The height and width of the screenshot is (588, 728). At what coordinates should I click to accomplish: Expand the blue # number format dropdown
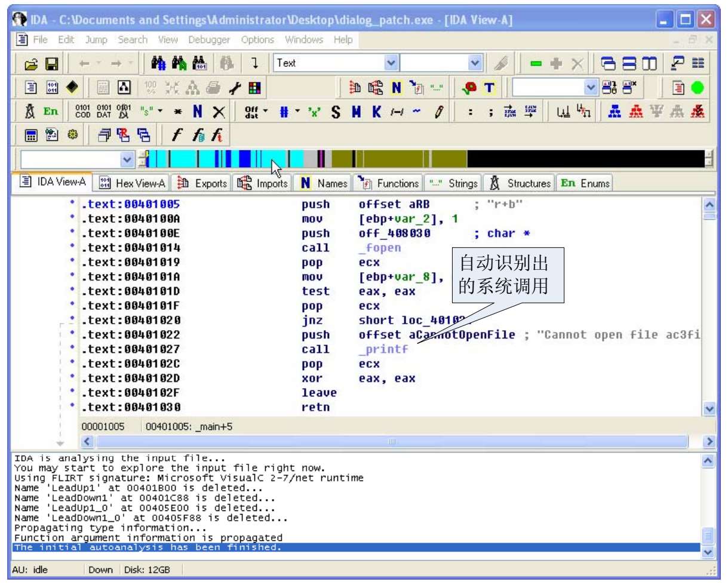(x=297, y=112)
